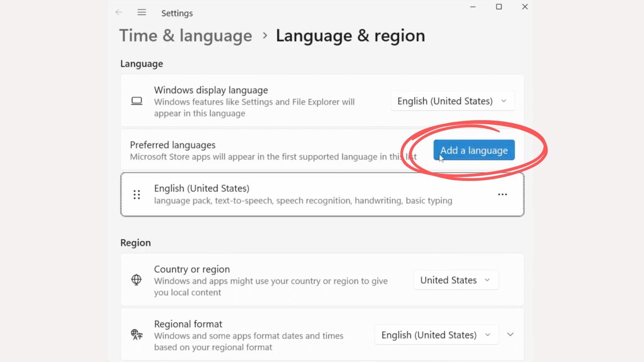Expand the Regional format section chevron
The height and width of the screenshot is (362, 644).
[x=510, y=335]
